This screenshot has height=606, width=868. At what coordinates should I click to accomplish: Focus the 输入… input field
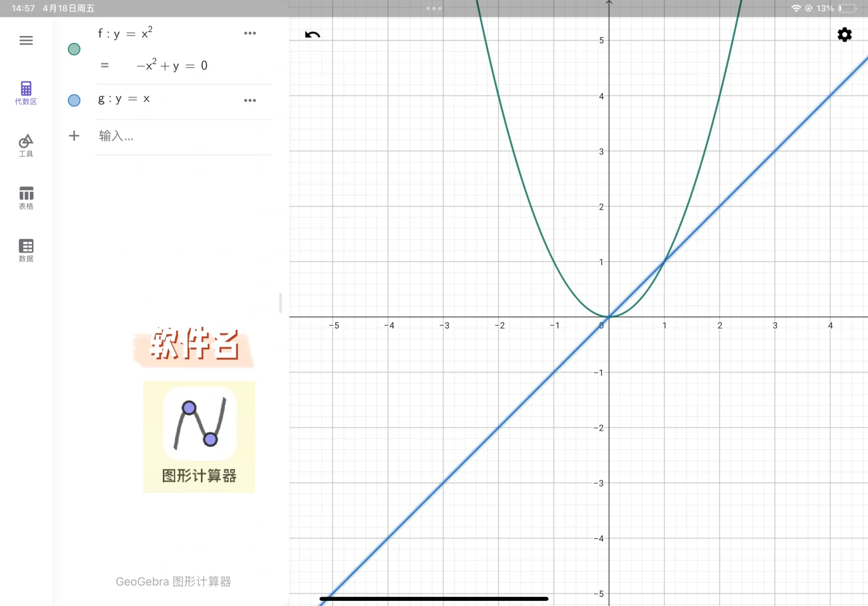coord(184,136)
